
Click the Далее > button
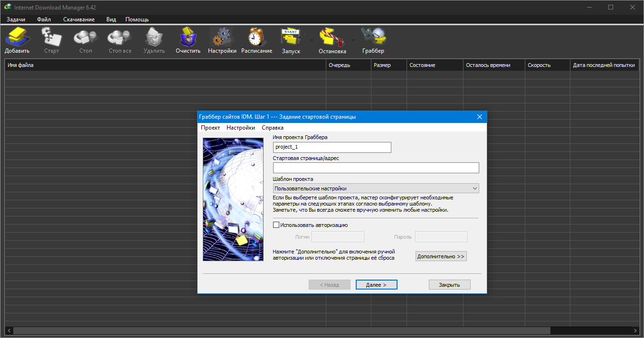coord(376,285)
